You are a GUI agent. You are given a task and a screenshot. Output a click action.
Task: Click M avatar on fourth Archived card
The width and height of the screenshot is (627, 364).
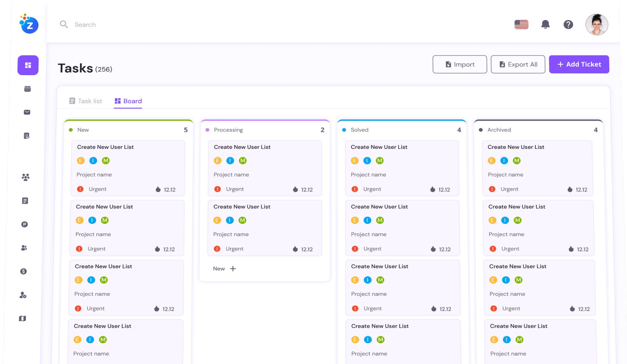(520, 340)
